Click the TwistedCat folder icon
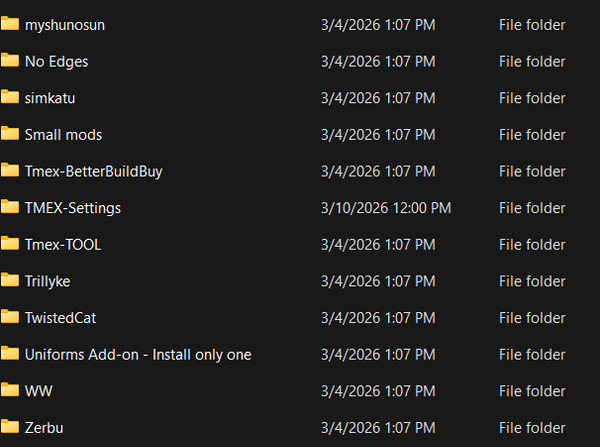Screen dimensions: 600x447 [10, 317]
